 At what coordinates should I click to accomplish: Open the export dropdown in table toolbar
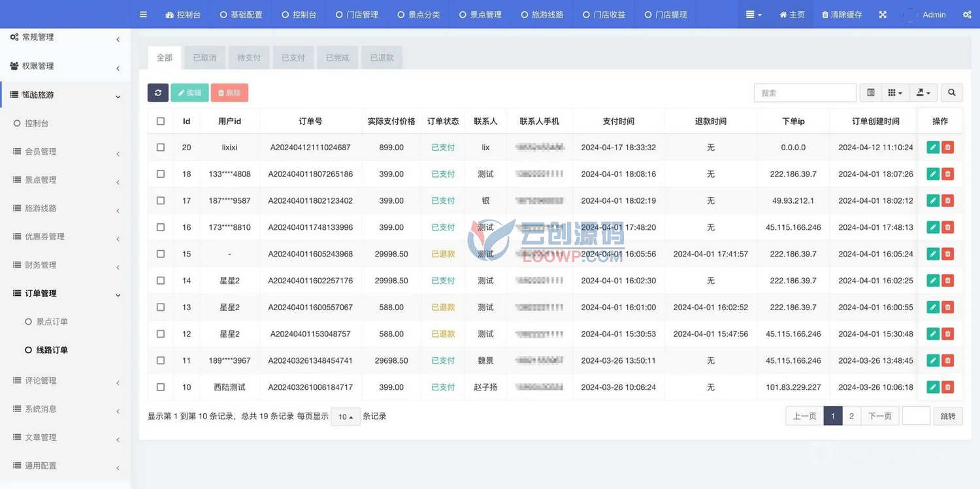coord(923,93)
